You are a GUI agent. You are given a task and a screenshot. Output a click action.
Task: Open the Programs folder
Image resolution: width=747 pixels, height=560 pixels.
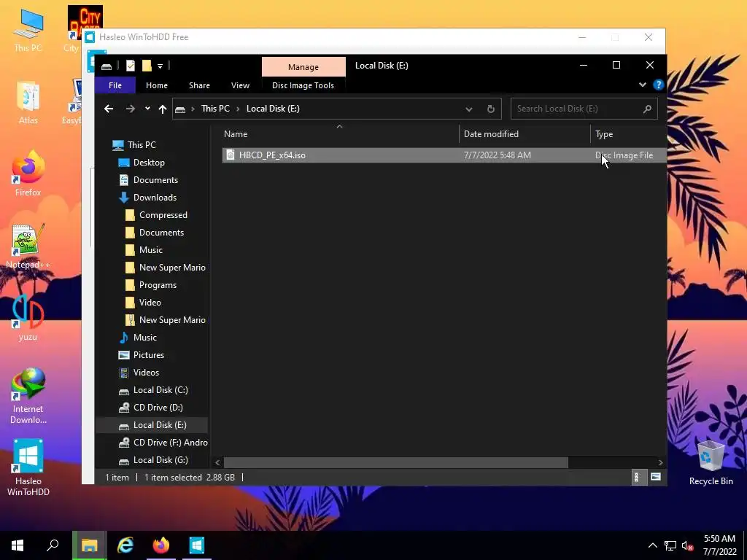tap(158, 285)
